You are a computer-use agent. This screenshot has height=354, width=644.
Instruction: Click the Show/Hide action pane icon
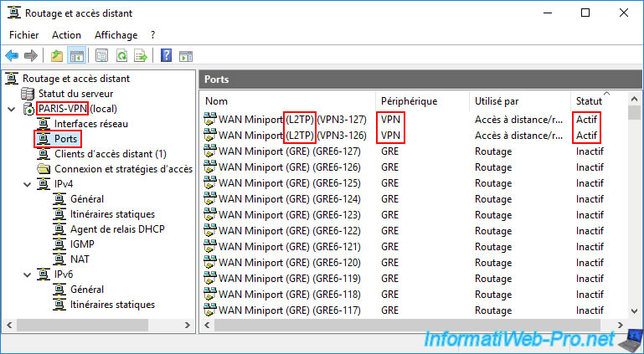point(186,56)
